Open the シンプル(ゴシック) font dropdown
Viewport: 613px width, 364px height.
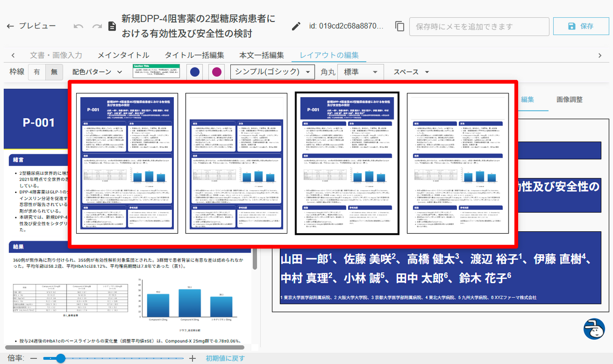[x=272, y=72]
